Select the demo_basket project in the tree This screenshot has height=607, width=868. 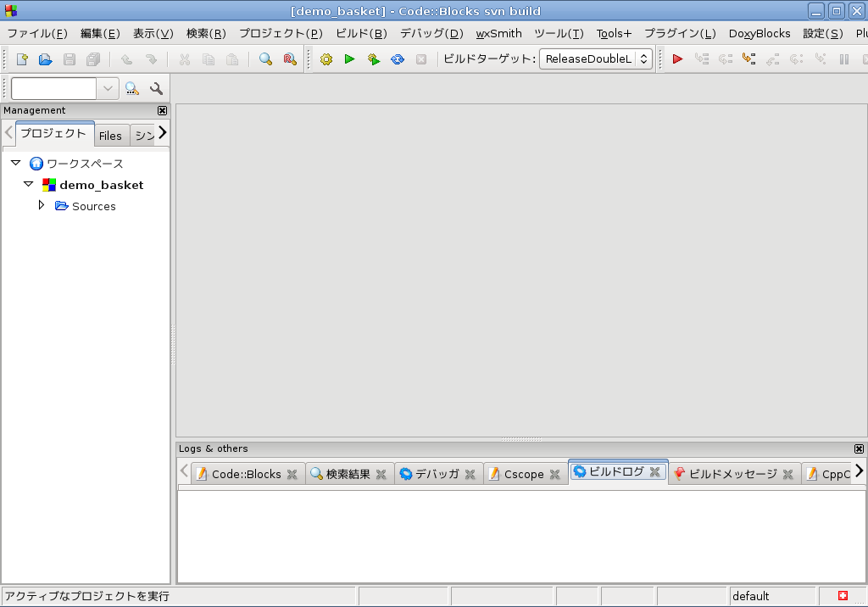[102, 185]
